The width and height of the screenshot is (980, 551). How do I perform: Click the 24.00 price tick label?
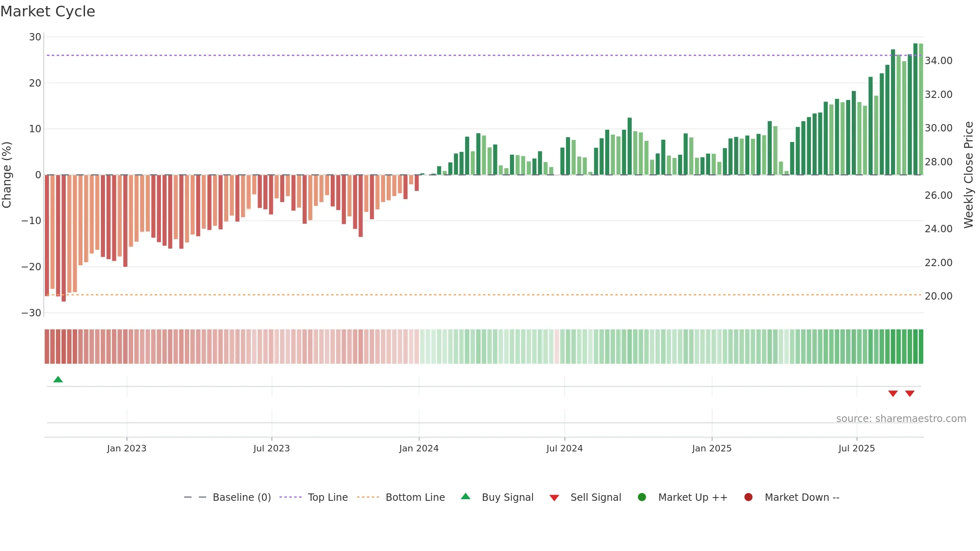pos(939,229)
